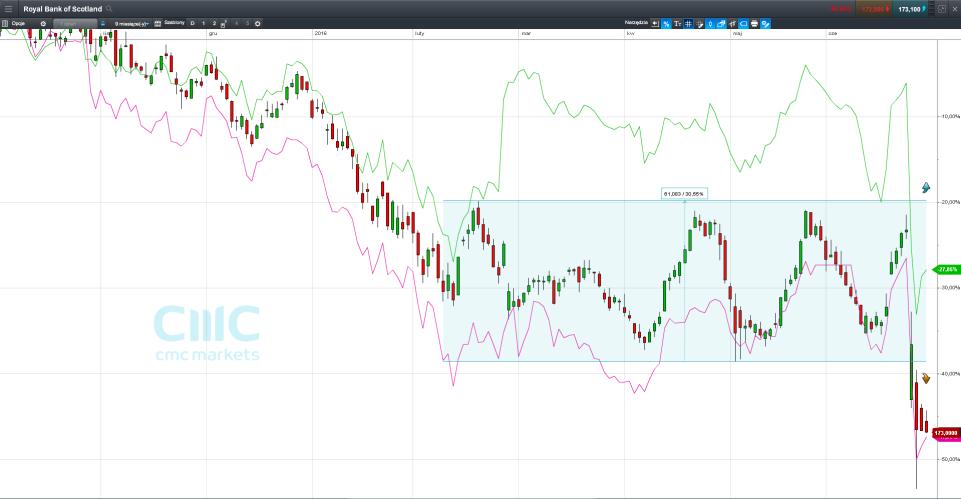Toggle the percentage scale tool
This screenshot has width=961, height=499.
tap(666, 23)
